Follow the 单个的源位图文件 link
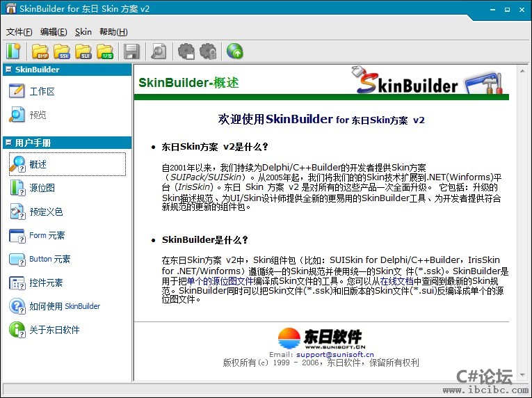Screen dimensions: 532x398 (220, 281)
